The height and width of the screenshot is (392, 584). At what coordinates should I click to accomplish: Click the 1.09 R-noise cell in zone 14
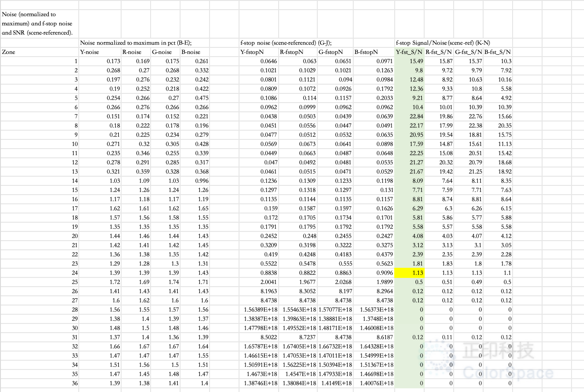pos(136,181)
